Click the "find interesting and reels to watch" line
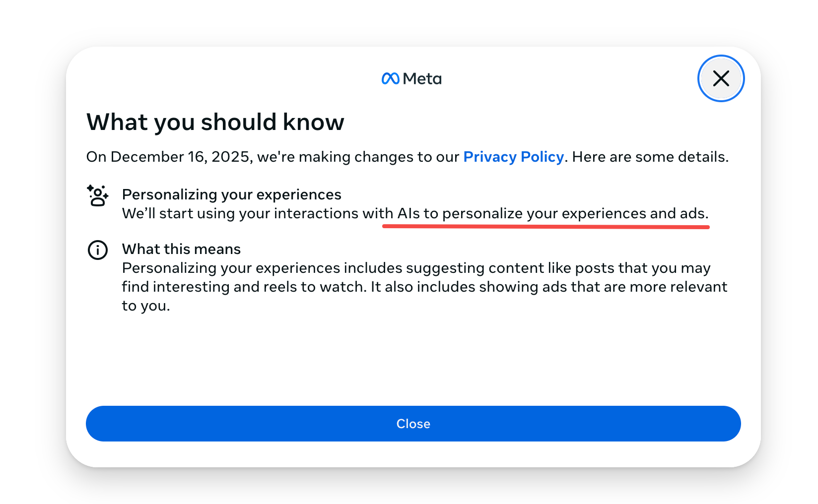818x504 pixels. pyautogui.click(x=244, y=287)
